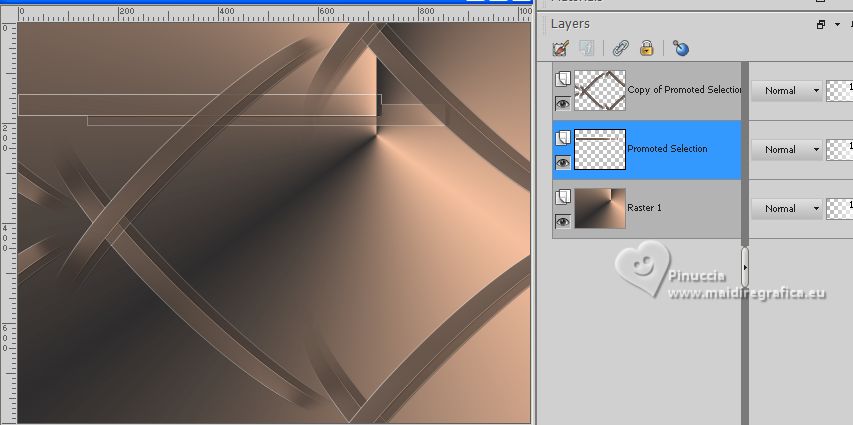Screen dimensions: 853x425
Task: Open the blend mode dropdown for Copy of Promoted Selection
Action: coord(787,91)
